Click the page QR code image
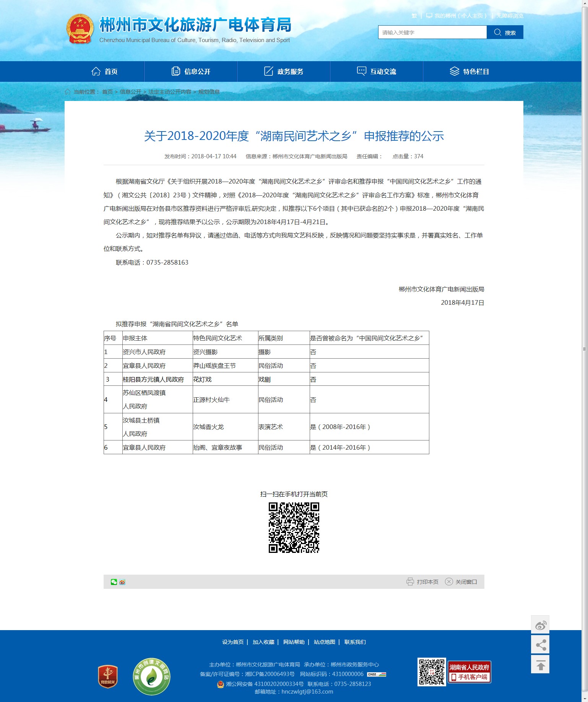 pyautogui.click(x=294, y=528)
